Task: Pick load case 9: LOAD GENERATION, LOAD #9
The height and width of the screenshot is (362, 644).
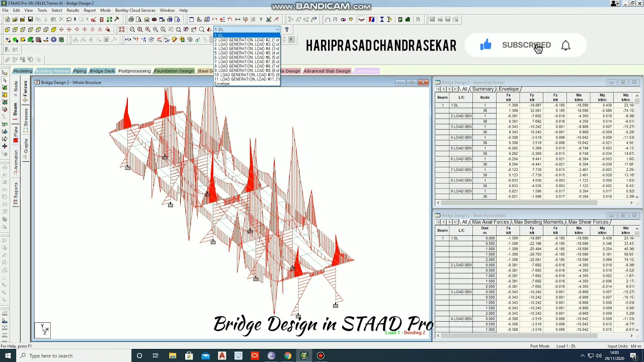Action: pos(247,70)
